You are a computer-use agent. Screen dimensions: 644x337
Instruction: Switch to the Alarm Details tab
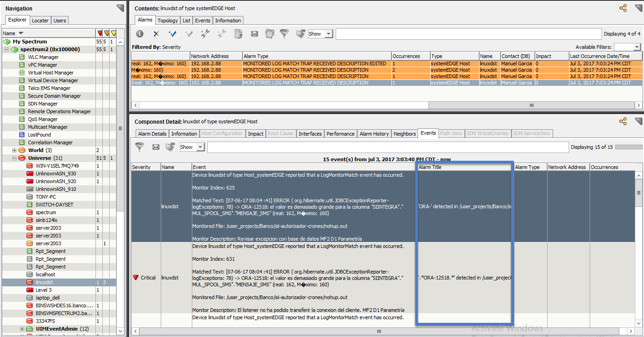[153, 134]
